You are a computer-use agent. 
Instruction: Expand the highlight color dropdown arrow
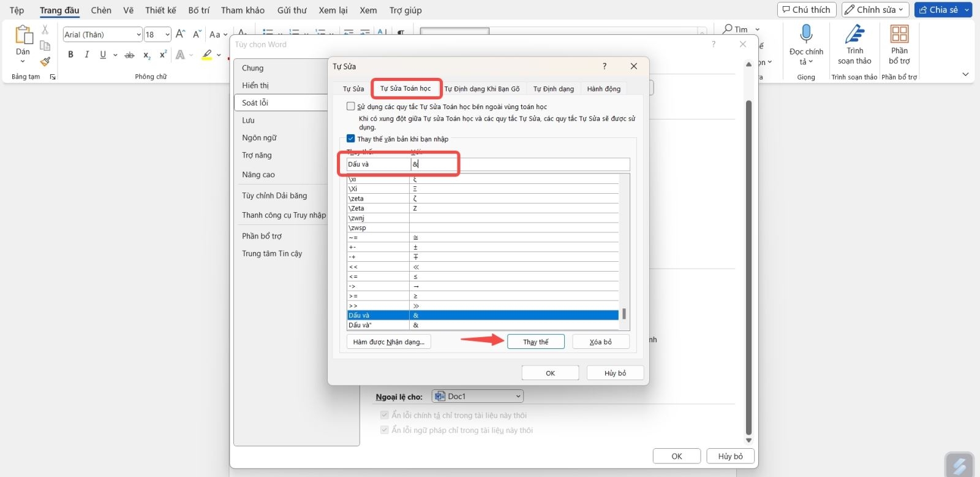click(219, 55)
